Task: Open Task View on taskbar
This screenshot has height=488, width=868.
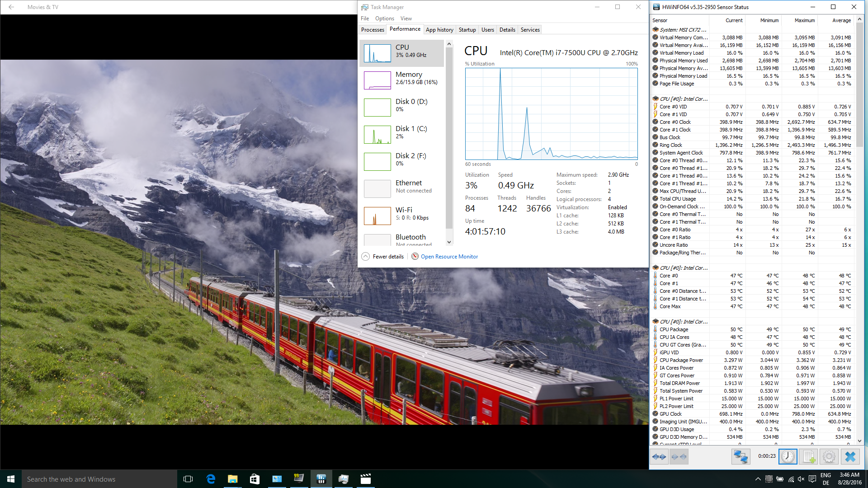Action: pyautogui.click(x=188, y=479)
